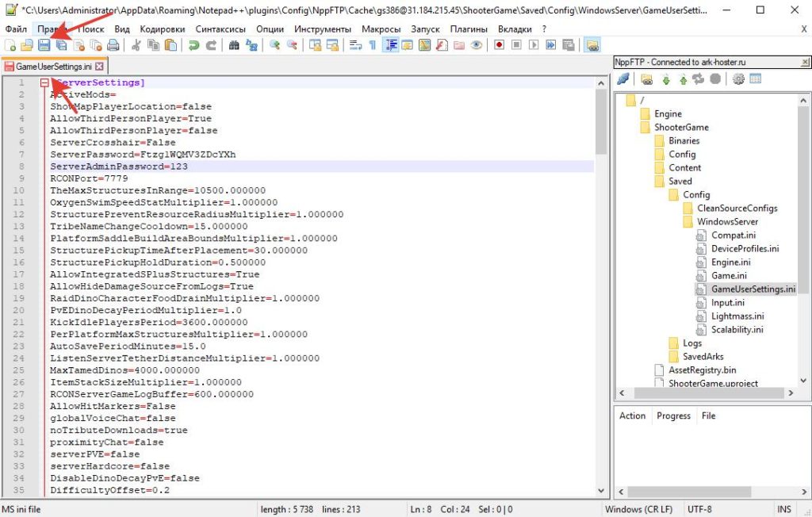Select the WindowsServer folder
This screenshot has width=812, height=517.
click(727, 222)
